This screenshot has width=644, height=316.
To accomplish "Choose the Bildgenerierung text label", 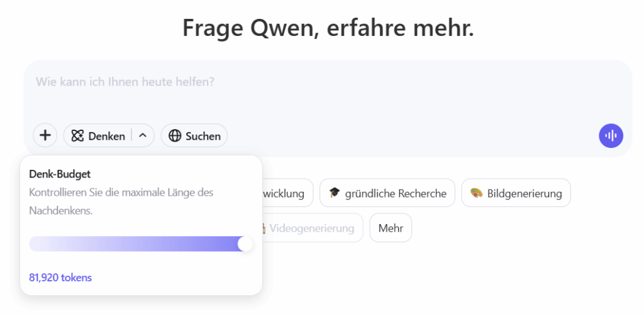I will pos(524,193).
